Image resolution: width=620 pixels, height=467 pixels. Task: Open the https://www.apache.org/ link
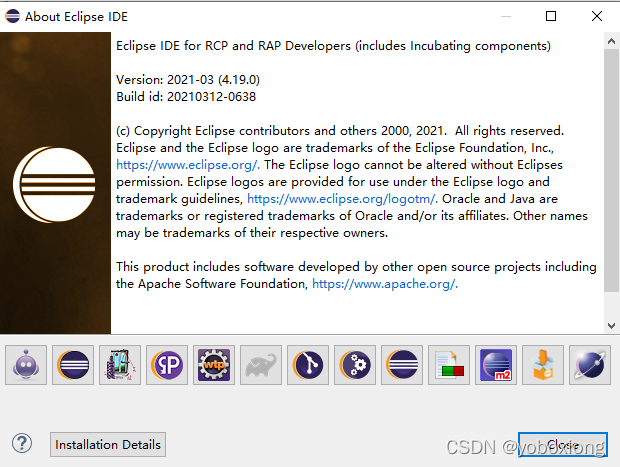coord(385,284)
